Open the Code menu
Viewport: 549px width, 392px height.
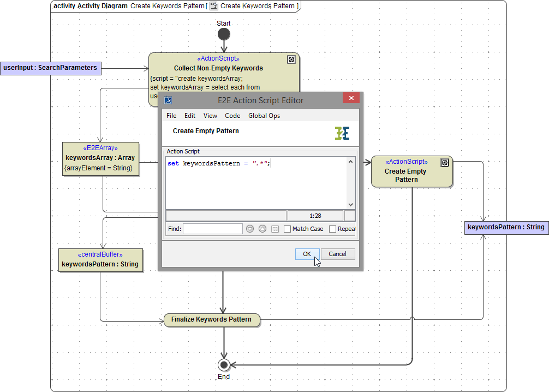[232, 116]
